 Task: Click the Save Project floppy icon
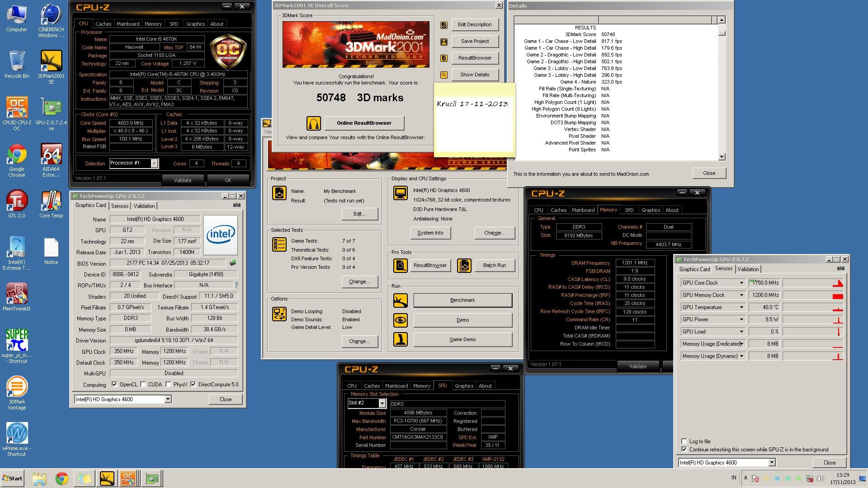pos(444,42)
